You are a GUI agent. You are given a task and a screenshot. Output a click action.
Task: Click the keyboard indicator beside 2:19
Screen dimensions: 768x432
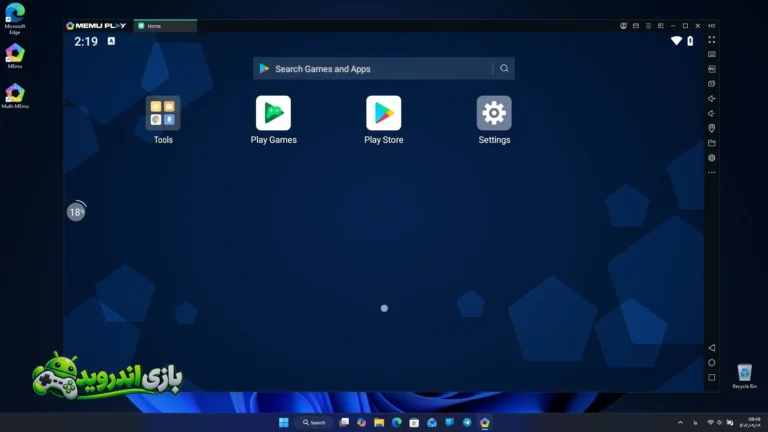pyautogui.click(x=111, y=41)
